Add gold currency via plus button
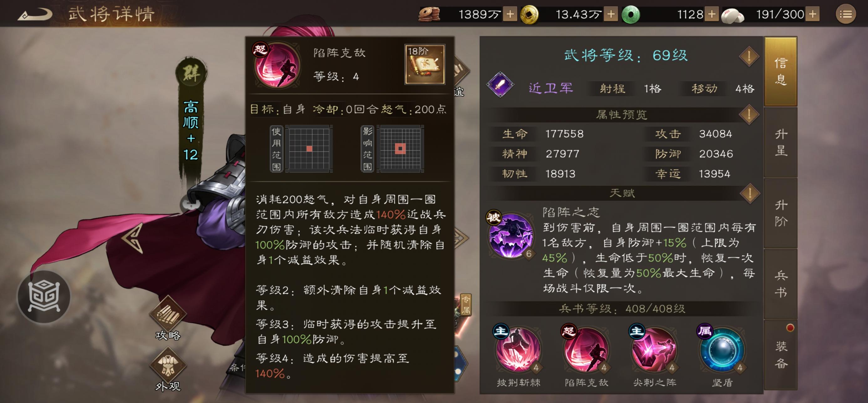Viewport: 868px width, 403px height. coord(611,14)
